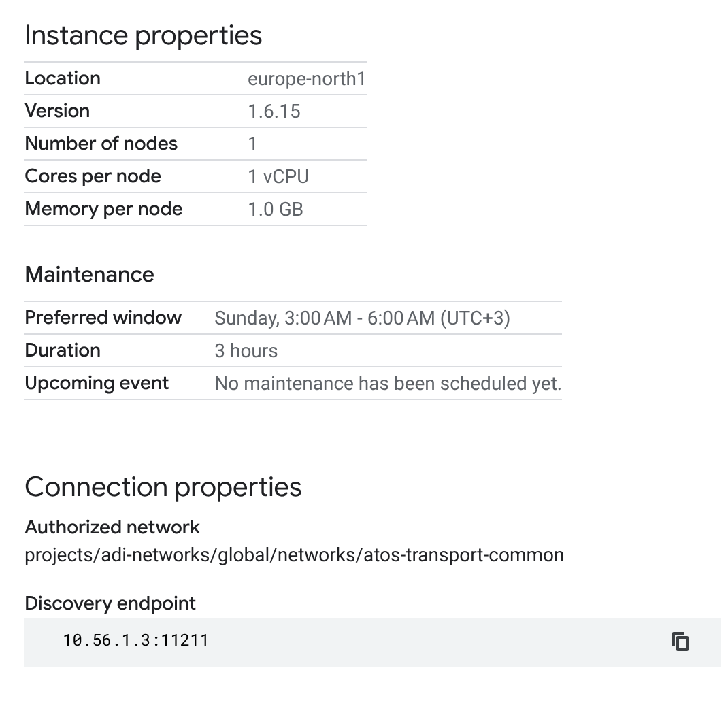728x713 pixels.
Task: Click the 1.0 GB memory value
Action: point(276,210)
